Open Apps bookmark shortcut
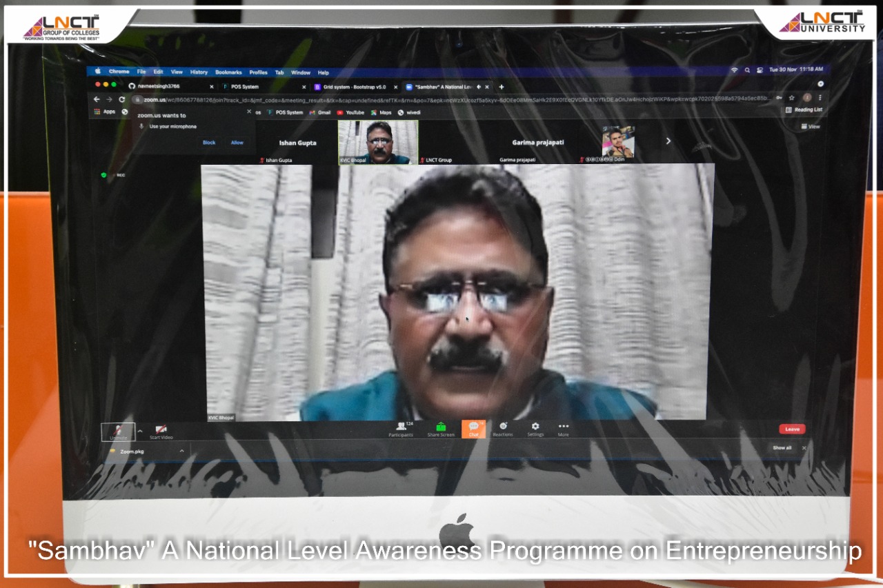 coord(105,112)
